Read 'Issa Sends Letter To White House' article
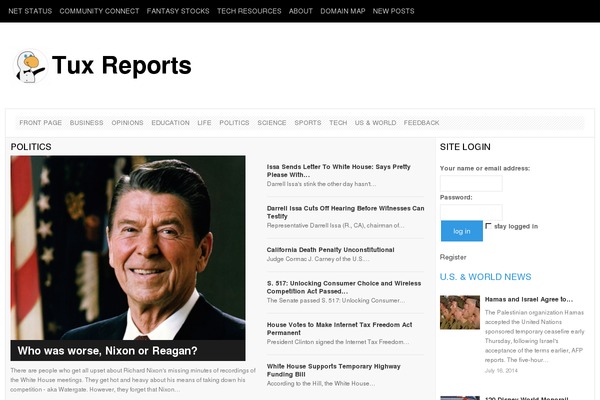The image size is (600, 400). [339, 171]
